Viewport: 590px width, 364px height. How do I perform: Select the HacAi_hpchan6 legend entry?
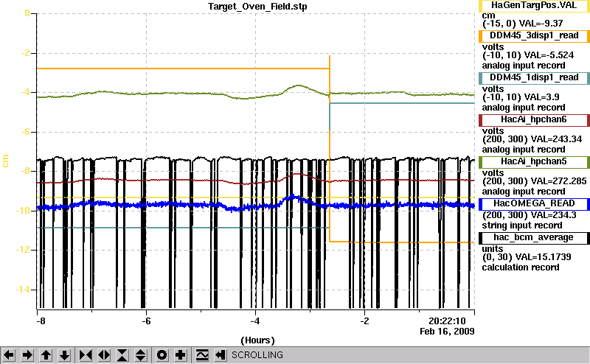pyautogui.click(x=534, y=120)
